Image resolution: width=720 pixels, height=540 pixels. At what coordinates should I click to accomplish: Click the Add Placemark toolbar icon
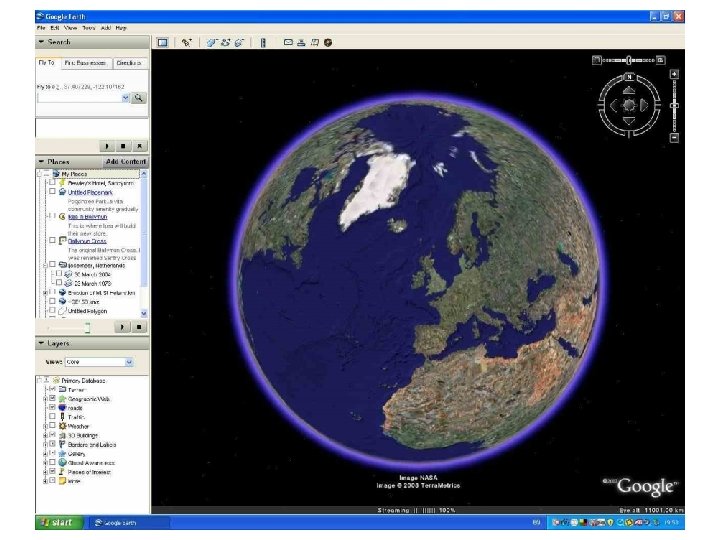[186, 42]
